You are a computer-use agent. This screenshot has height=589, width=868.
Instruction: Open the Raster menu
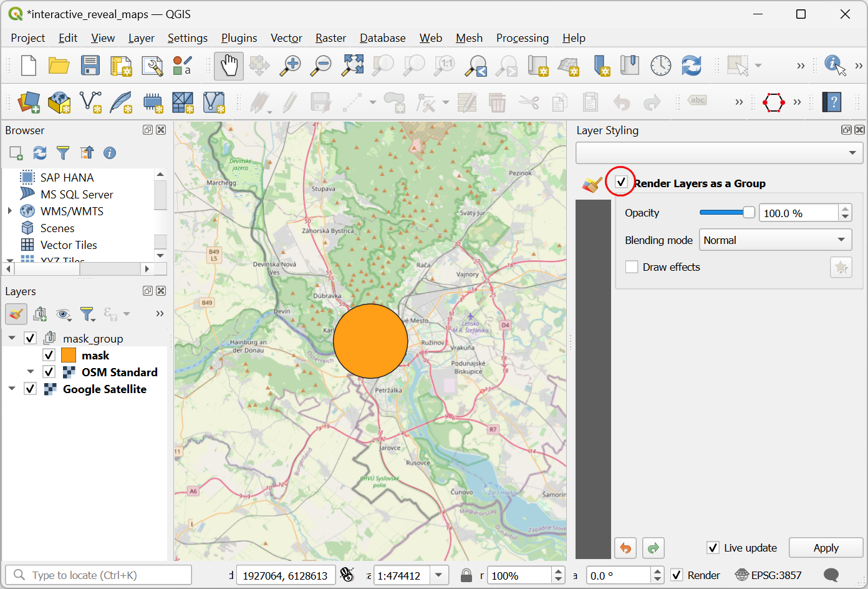click(330, 38)
